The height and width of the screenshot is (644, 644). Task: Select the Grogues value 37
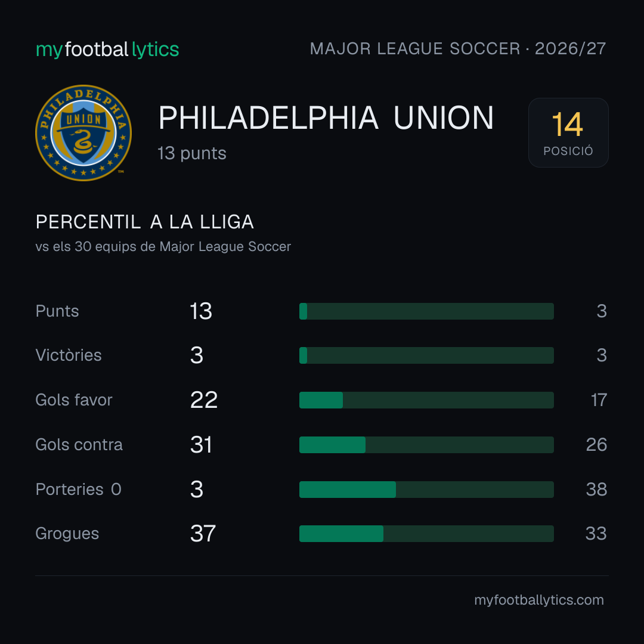pyautogui.click(x=203, y=534)
